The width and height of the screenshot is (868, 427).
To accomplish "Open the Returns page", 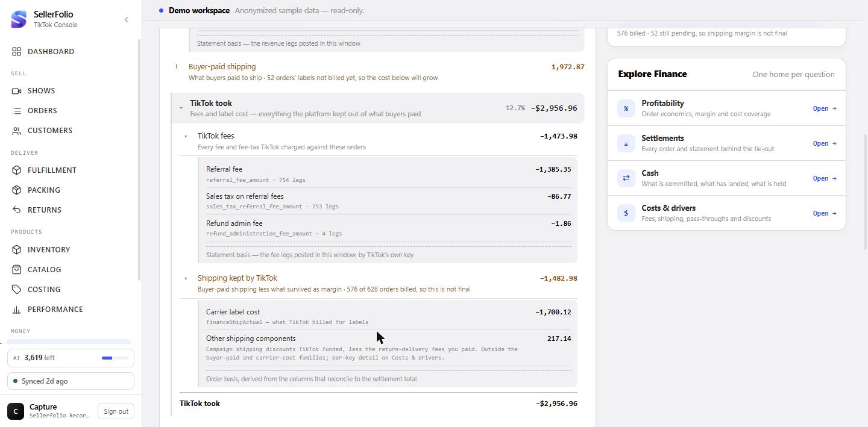I will point(71,210).
